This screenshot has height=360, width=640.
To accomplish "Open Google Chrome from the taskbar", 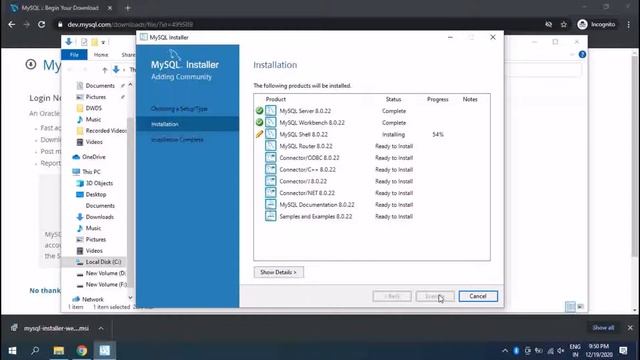I will 82,350.
